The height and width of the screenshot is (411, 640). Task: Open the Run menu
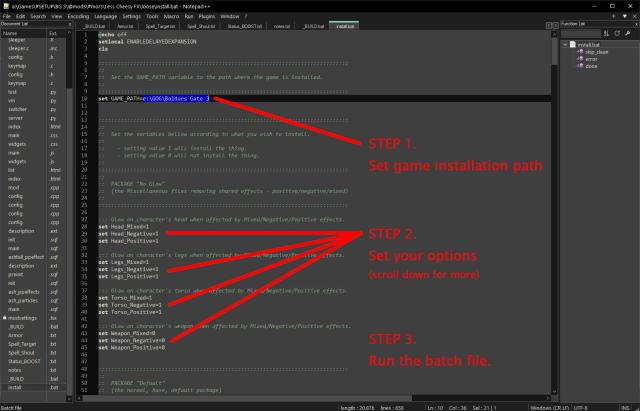[x=189, y=16]
